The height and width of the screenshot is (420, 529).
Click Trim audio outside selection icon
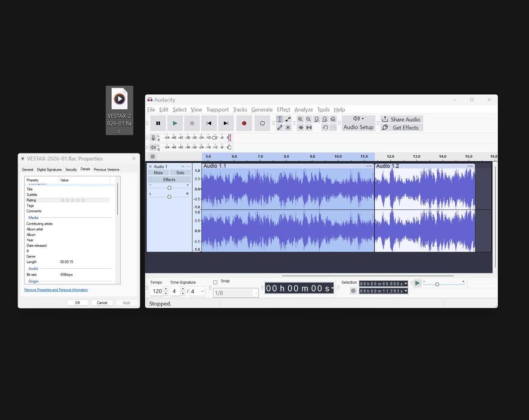(300, 127)
